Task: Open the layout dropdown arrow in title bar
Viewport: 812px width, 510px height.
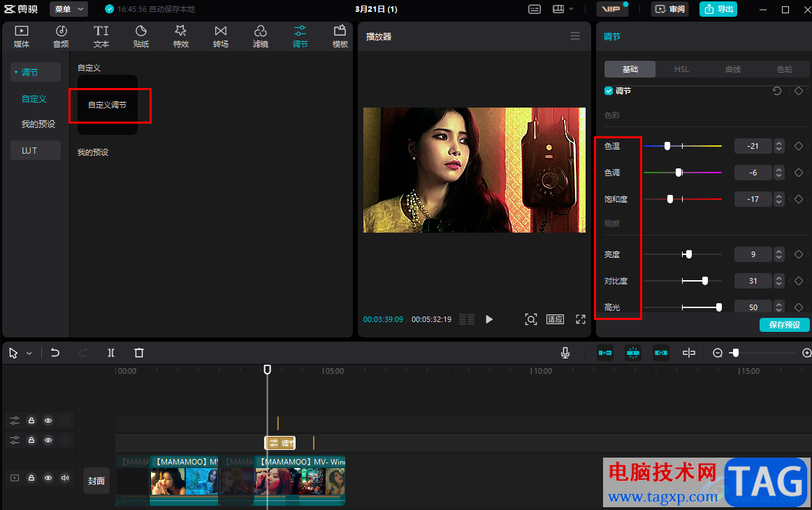Action: 571,9
